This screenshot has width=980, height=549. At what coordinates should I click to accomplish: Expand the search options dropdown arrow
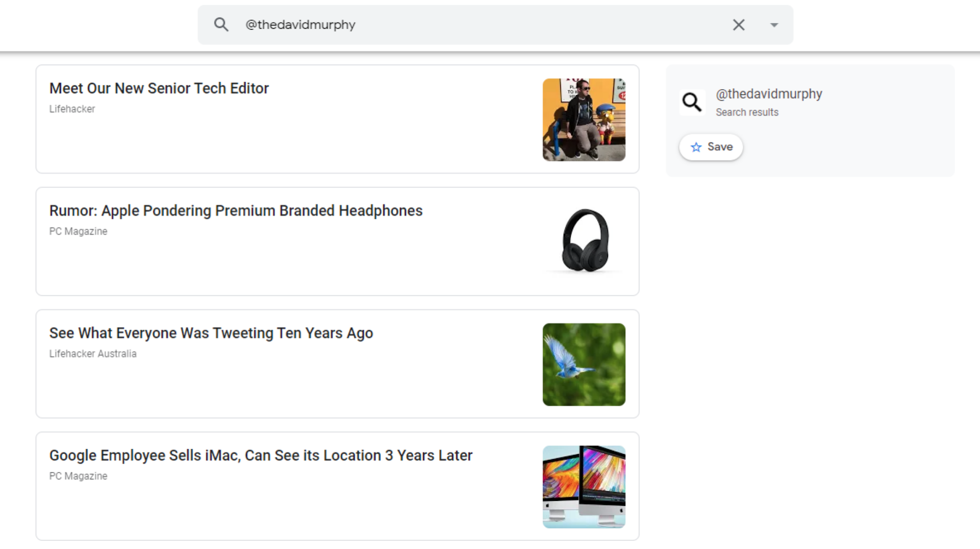pos(774,25)
